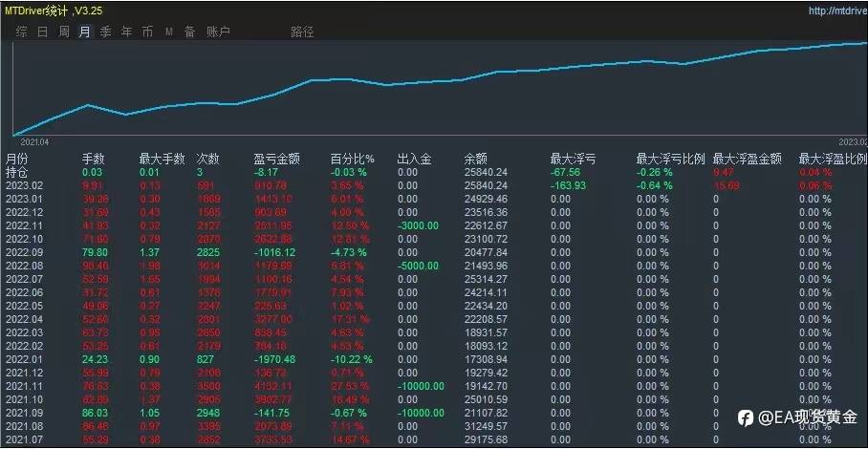Click the -141.75 loss value
The width and height of the screenshot is (868, 449).
point(272,413)
